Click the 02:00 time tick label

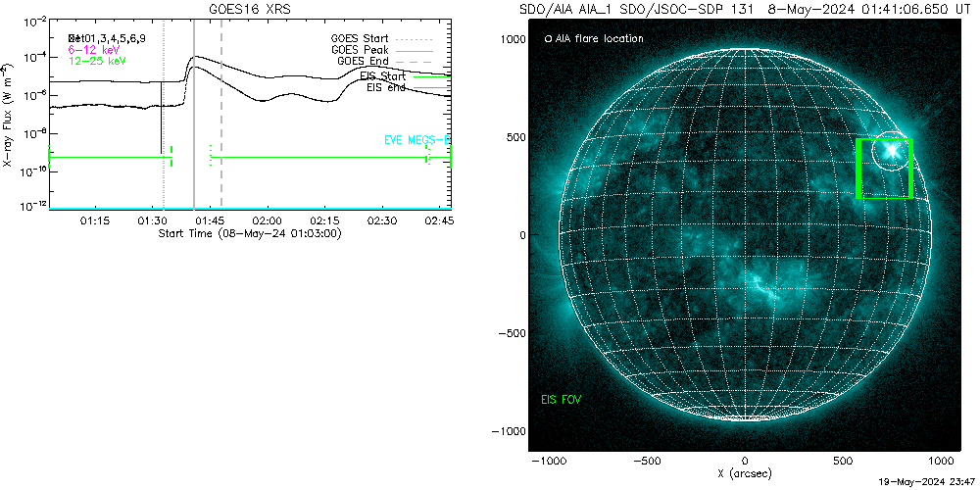tap(269, 220)
